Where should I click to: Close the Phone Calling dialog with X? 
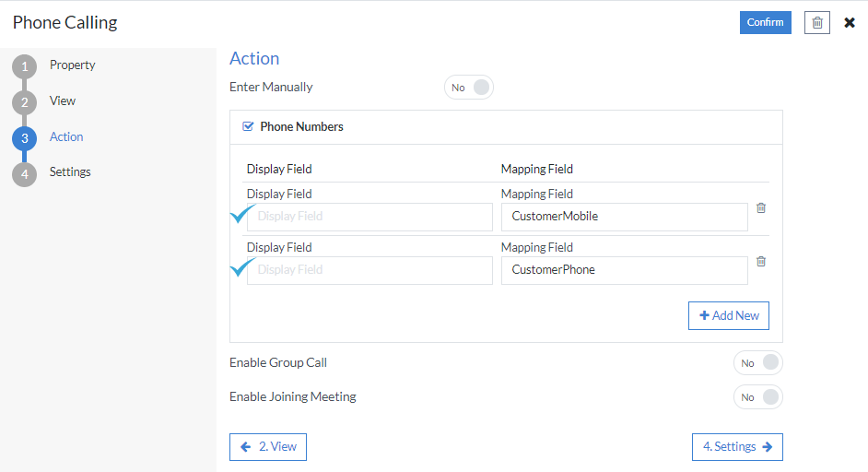[850, 23]
